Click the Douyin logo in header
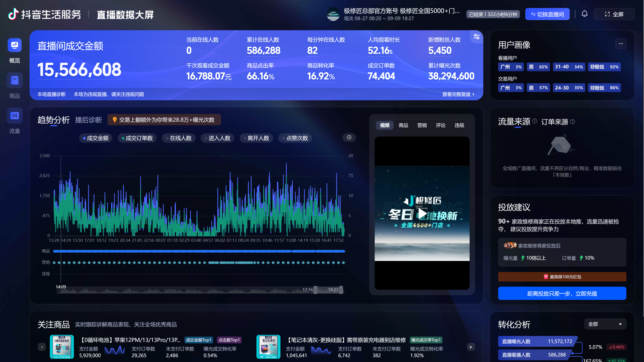 [x=13, y=14]
